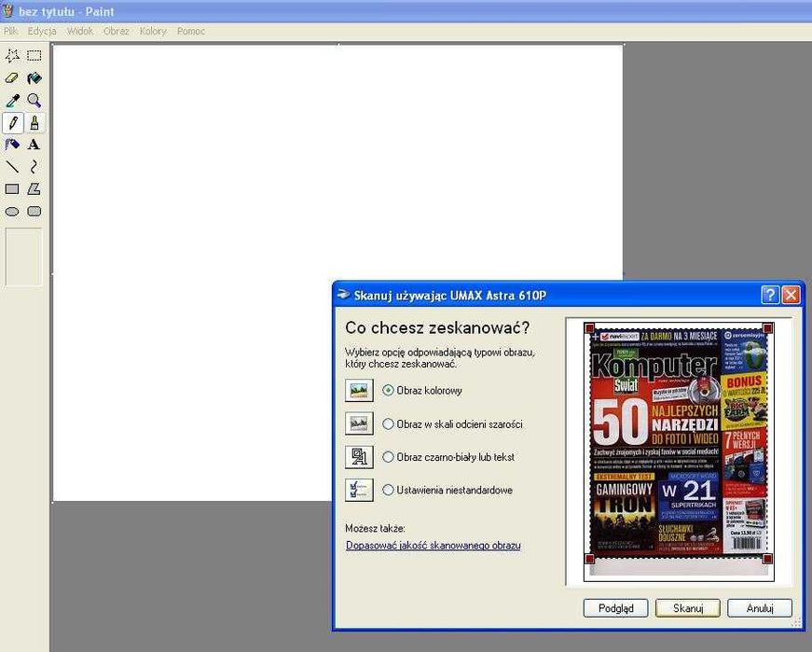812x652 pixels.
Task: Select the Rounded Rectangle tool
Action: (34, 212)
